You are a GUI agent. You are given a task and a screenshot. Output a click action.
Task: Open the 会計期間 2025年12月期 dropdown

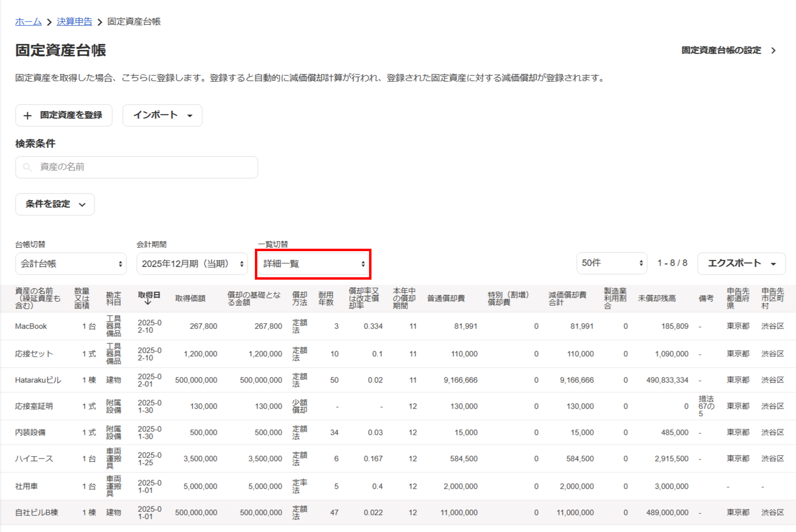(192, 264)
